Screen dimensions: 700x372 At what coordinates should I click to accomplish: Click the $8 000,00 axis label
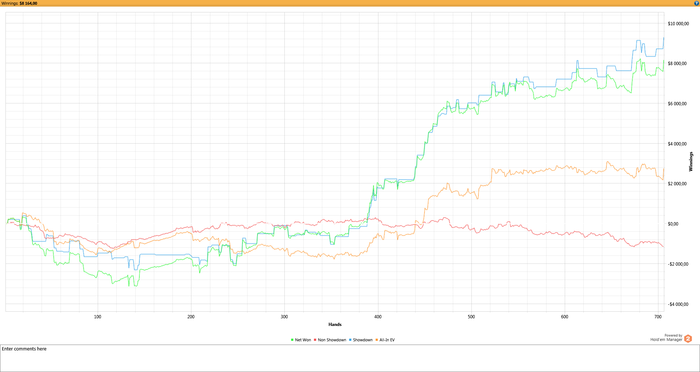pos(678,63)
